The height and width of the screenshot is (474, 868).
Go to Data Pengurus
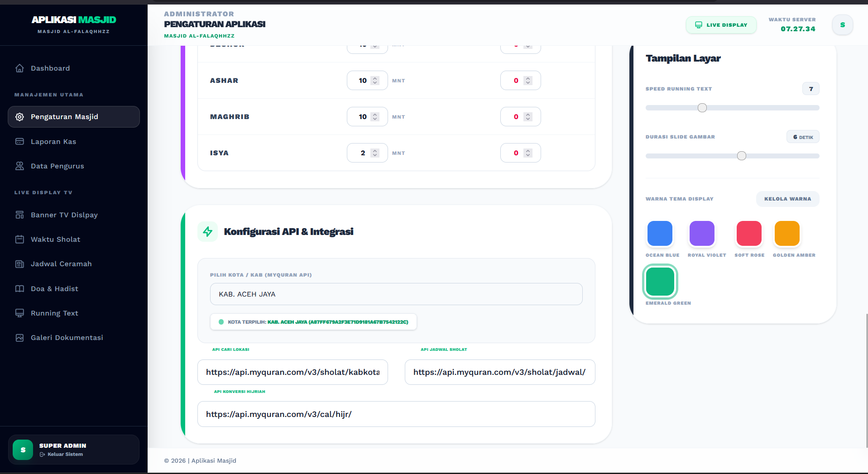(74, 166)
